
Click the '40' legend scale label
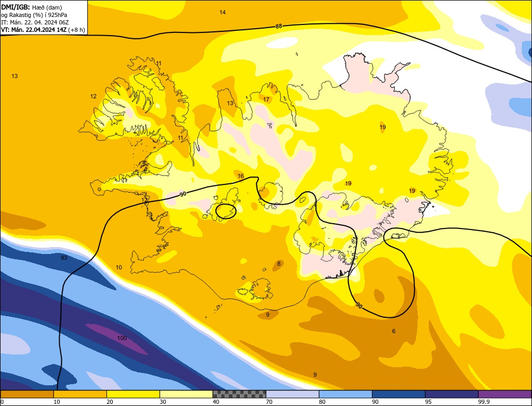point(216,402)
